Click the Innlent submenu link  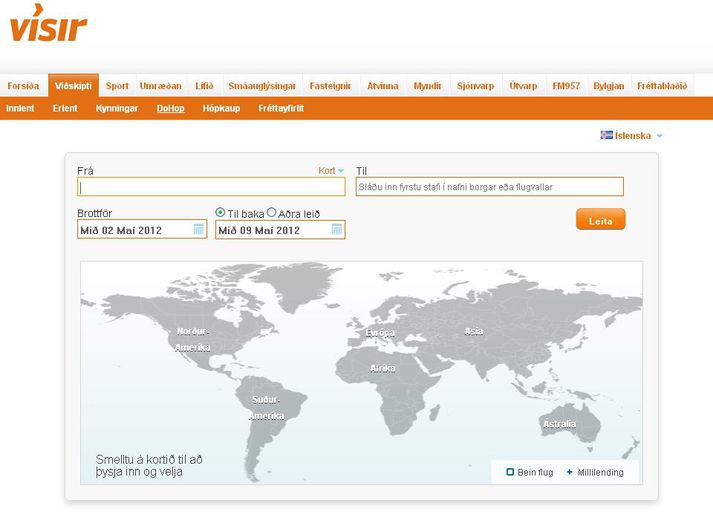pos(20,108)
